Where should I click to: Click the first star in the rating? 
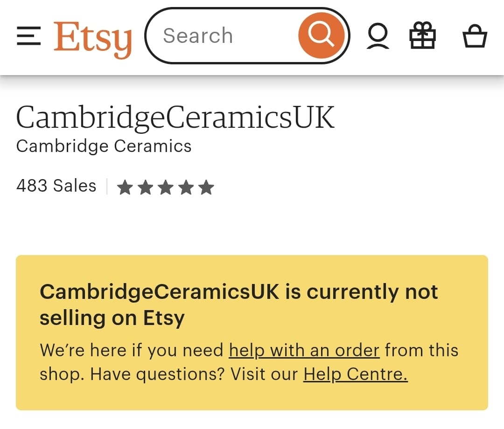pyautogui.click(x=125, y=187)
